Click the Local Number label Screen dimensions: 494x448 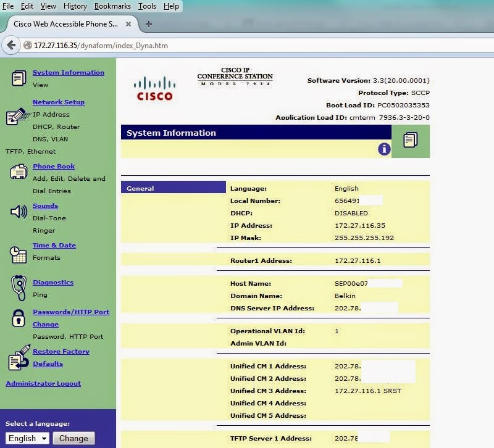coord(255,201)
